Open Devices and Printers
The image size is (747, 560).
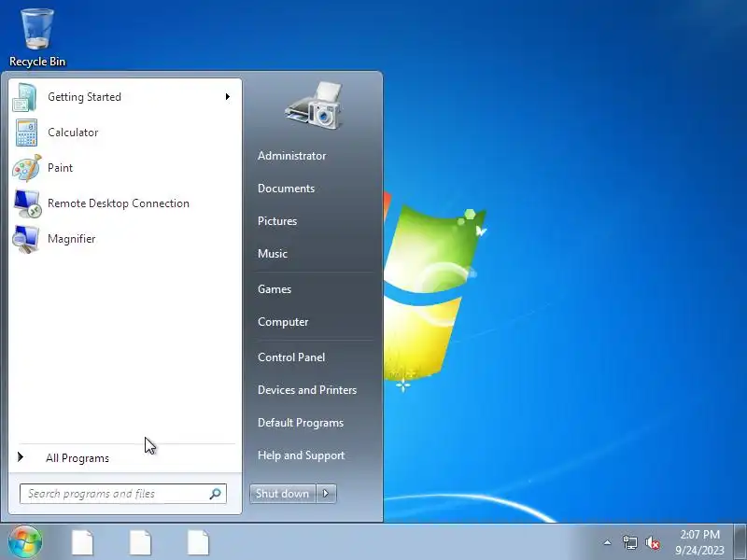pyautogui.click(x=307, y=390)
